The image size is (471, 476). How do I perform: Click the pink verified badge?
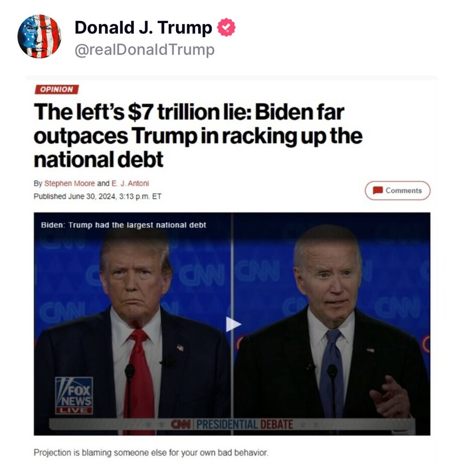226,27
